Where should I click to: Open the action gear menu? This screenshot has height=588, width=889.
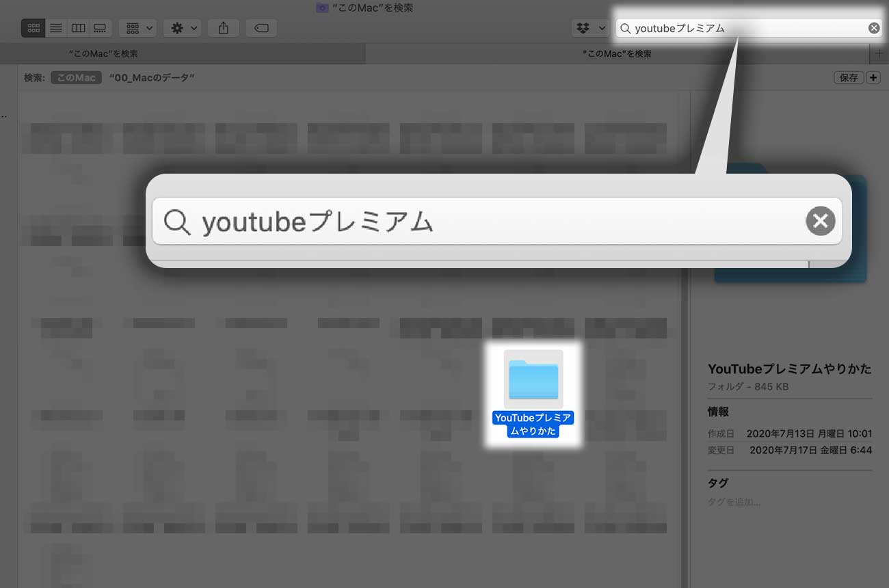tap(183, 28)
